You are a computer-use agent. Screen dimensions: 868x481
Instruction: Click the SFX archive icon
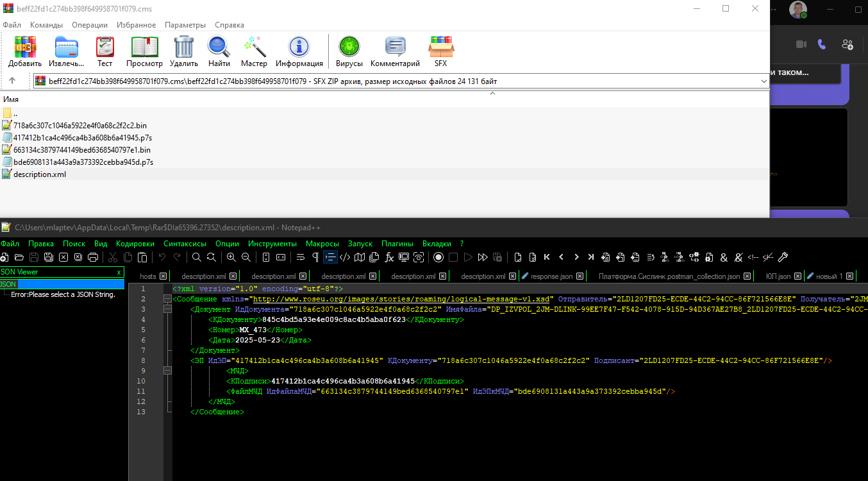point(441,51)
